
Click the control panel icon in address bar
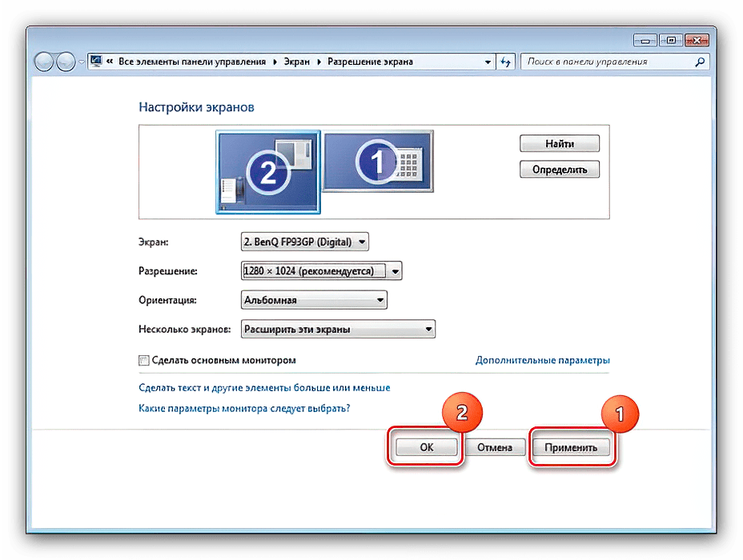tap(96, 62)
